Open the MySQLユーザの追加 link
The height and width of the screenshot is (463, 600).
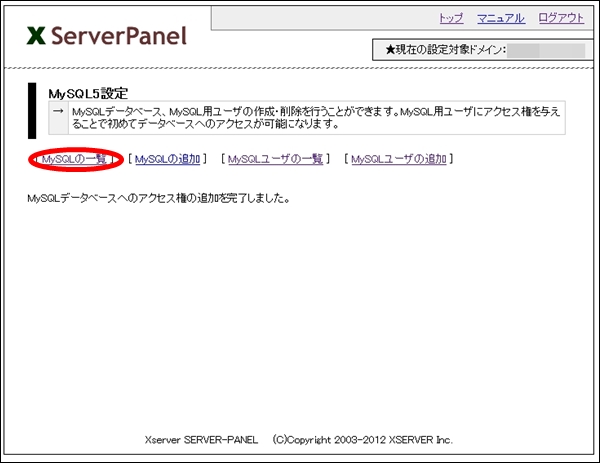pos(399,159)
